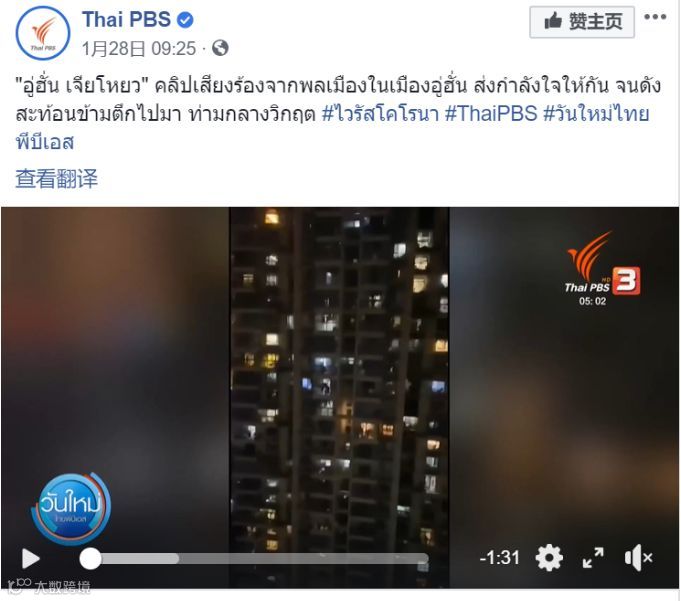Viewport: 681px width, 601px height.
Task: Expand video to fullscreen
Action: tap(593, 558)
